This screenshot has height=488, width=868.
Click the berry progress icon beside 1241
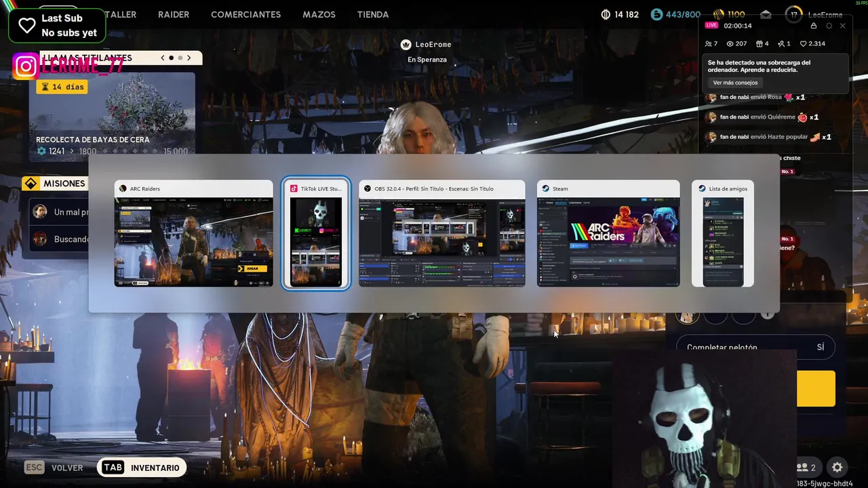tap(42, 151)
